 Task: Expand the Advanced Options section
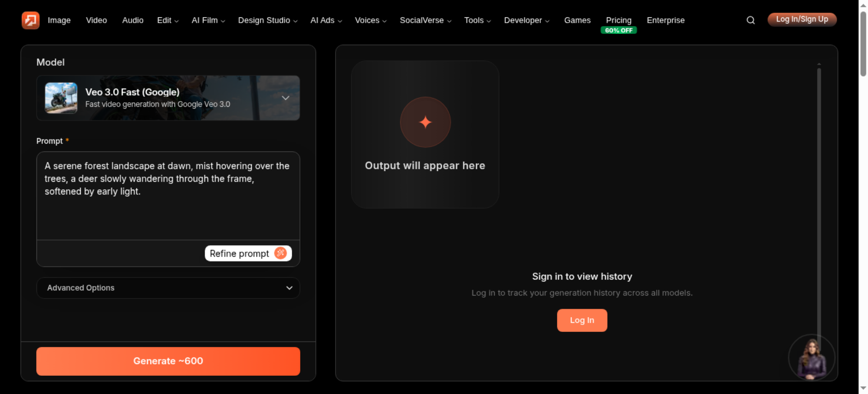coord(168,288)
